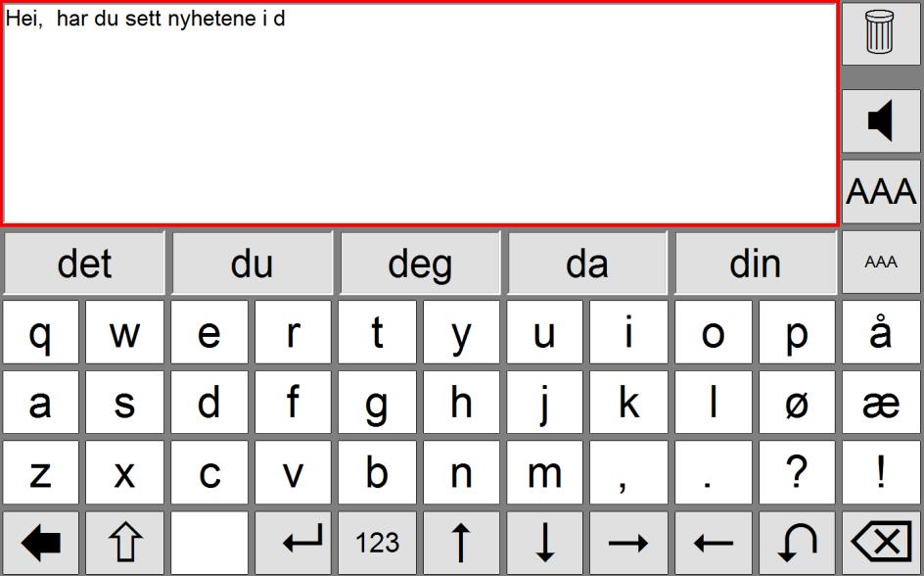
Task: Tap the letter f key
Action: [x=293, y=402]
